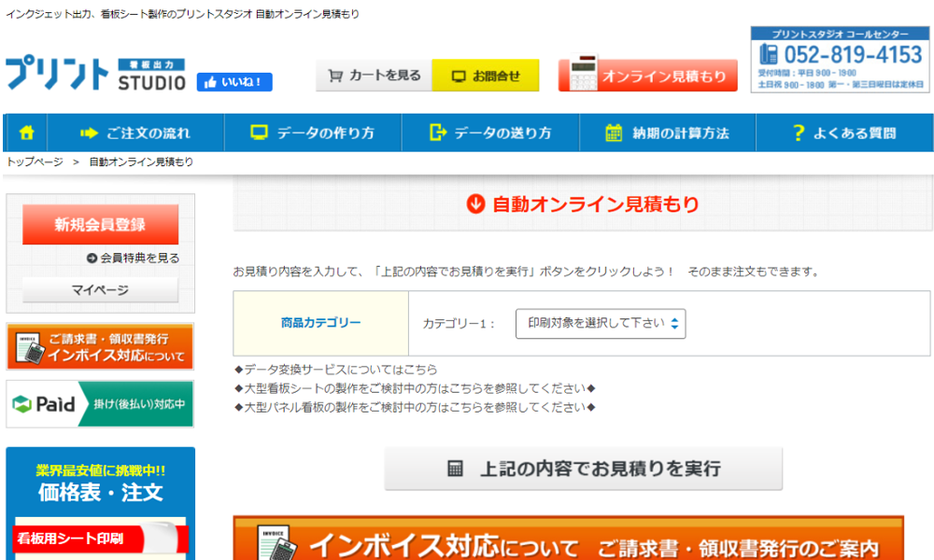Viewport: 934px width, 560px height.
Task: Open the 納期の計算方法 menu item
Action: 668,133
